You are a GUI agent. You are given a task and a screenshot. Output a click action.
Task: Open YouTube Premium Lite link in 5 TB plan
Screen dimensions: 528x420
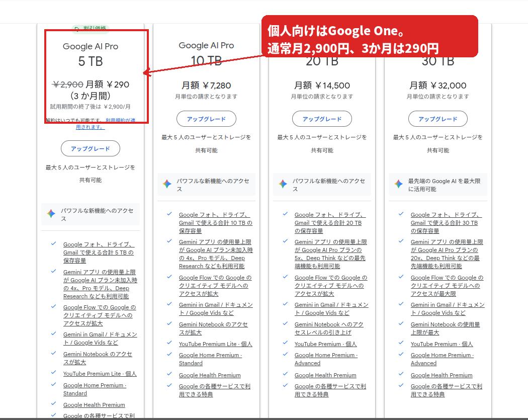pyautogui.click(x=100, y=374)
